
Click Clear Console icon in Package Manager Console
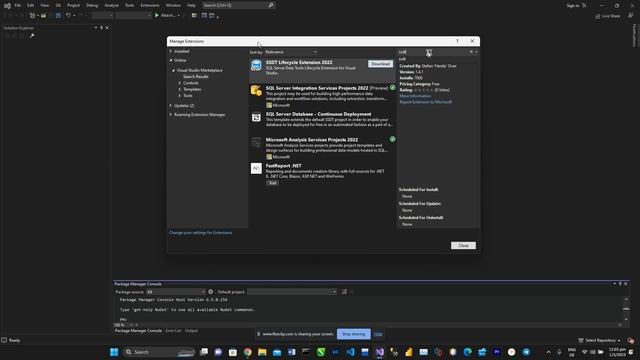[344, 292]
